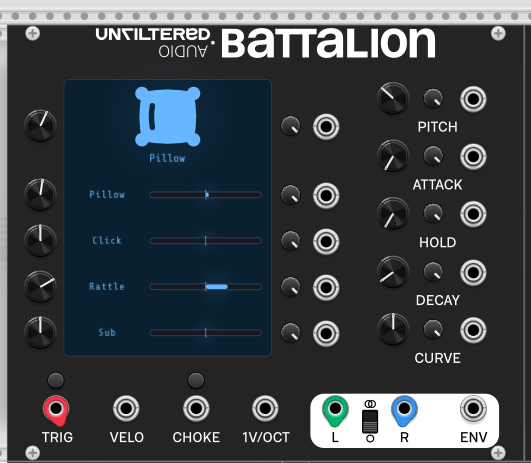
Task: Click the small attenuator knob right of Rattle slider
Action: point(291,287)
